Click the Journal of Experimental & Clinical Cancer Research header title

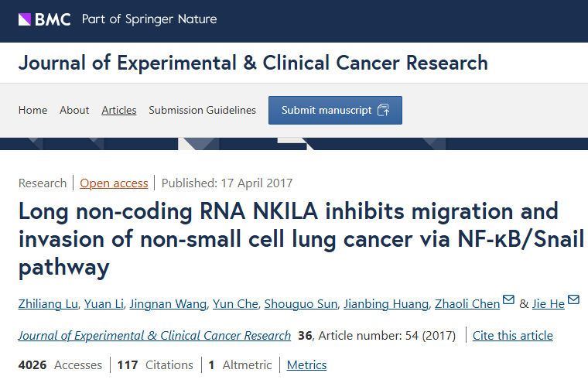253,63
